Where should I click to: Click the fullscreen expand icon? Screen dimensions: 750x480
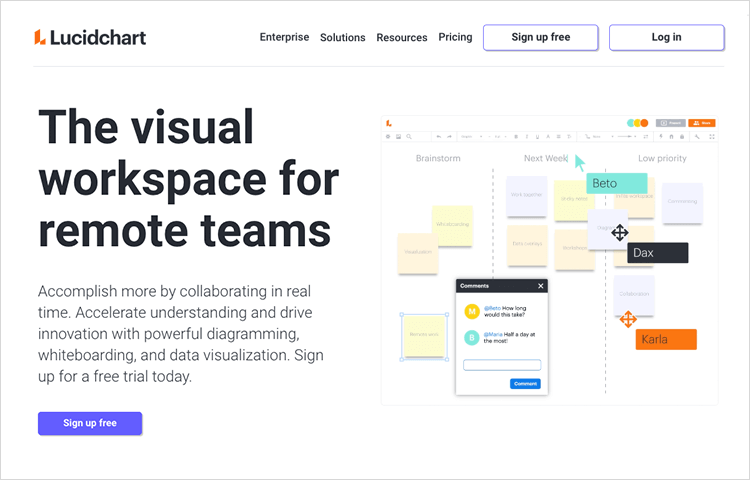[712, 136]
